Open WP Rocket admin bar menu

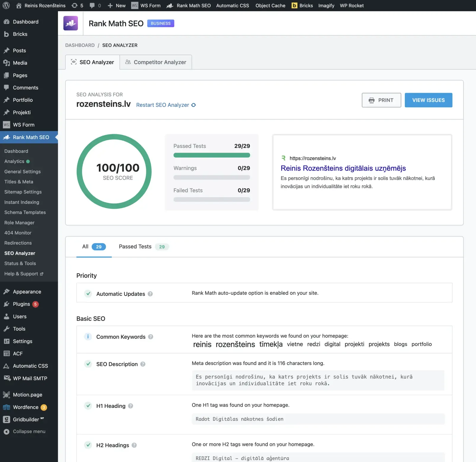(x=352, y=5)
